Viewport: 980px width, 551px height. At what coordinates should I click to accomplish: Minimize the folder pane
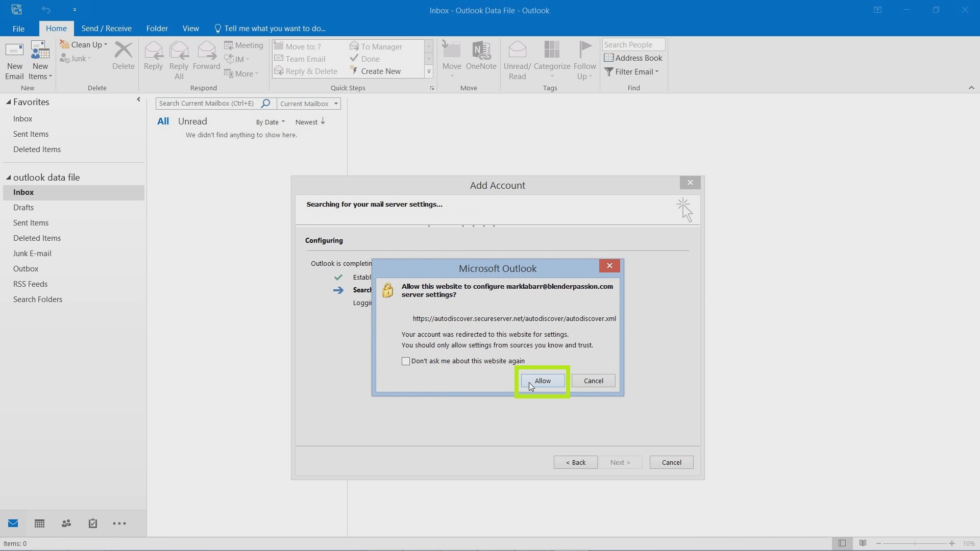coord(138,100)
